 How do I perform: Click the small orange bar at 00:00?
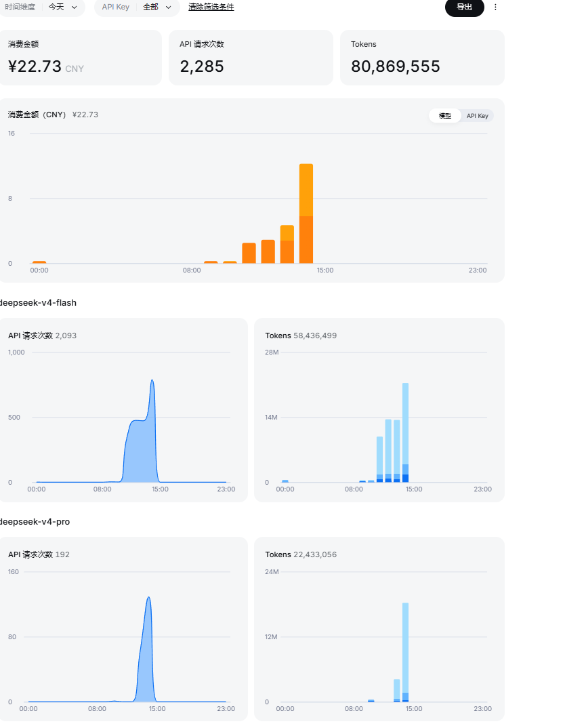(x=39, y=262)
